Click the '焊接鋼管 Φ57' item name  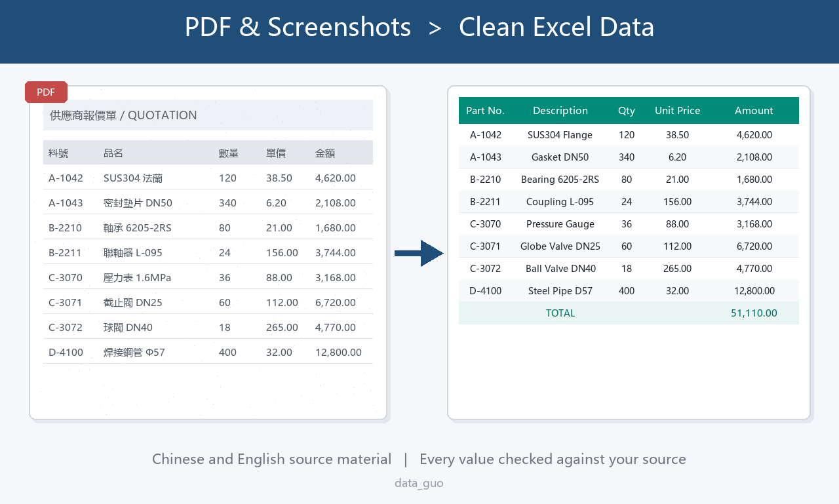click(x=134, y=352)
